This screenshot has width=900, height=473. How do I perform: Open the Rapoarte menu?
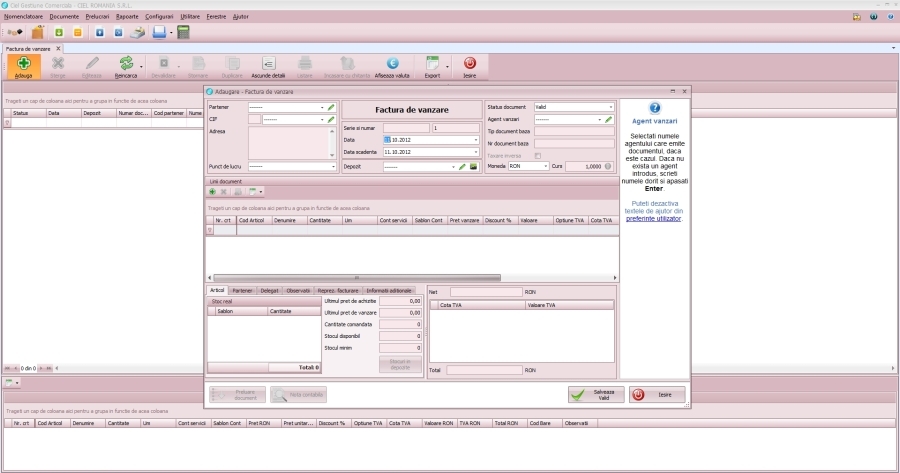coord(127,17)
